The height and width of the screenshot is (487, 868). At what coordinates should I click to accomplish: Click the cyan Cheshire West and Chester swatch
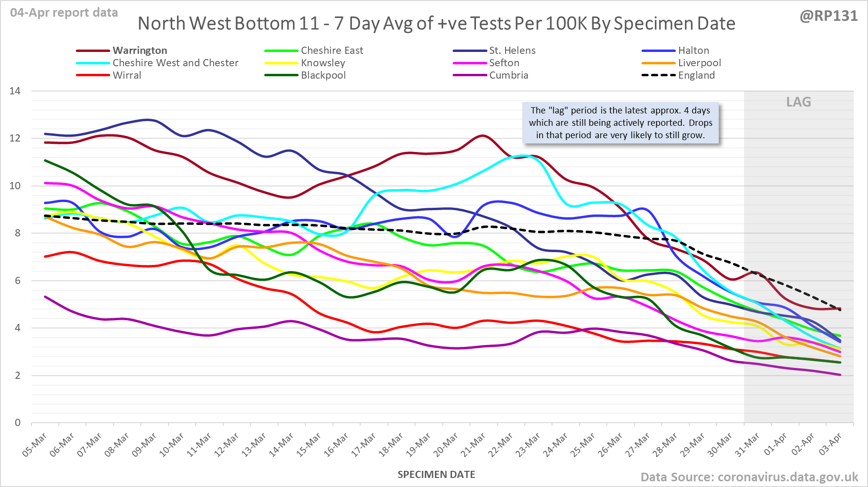click(93, 63)
